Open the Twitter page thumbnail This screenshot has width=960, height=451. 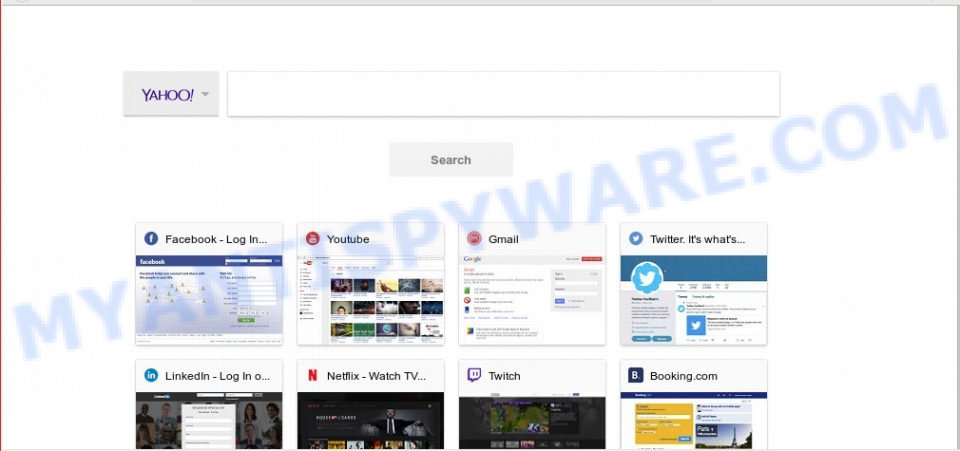point(694,300)
